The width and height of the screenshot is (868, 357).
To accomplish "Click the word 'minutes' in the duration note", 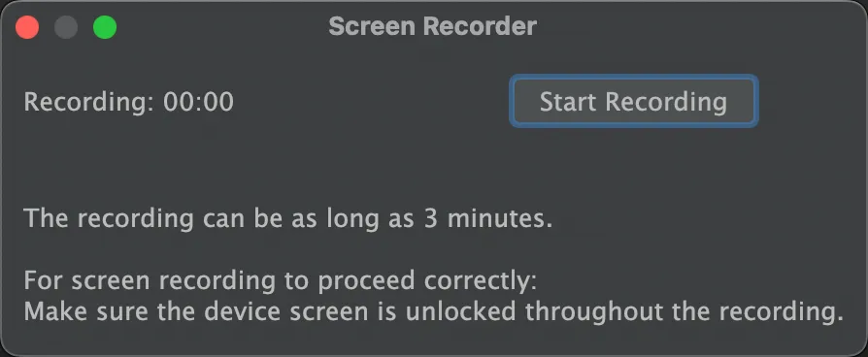I will coord(500,220).
